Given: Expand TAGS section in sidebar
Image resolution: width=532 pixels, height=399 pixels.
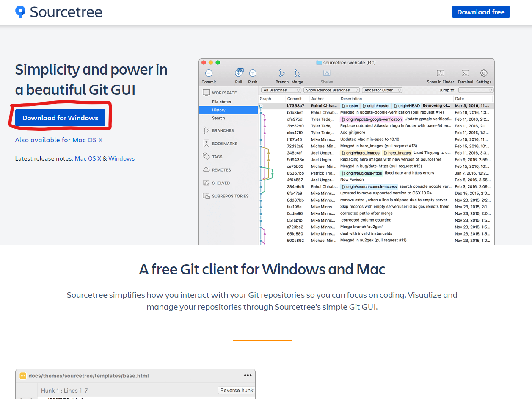Looking at the screenshot, I should pos(217,157).
